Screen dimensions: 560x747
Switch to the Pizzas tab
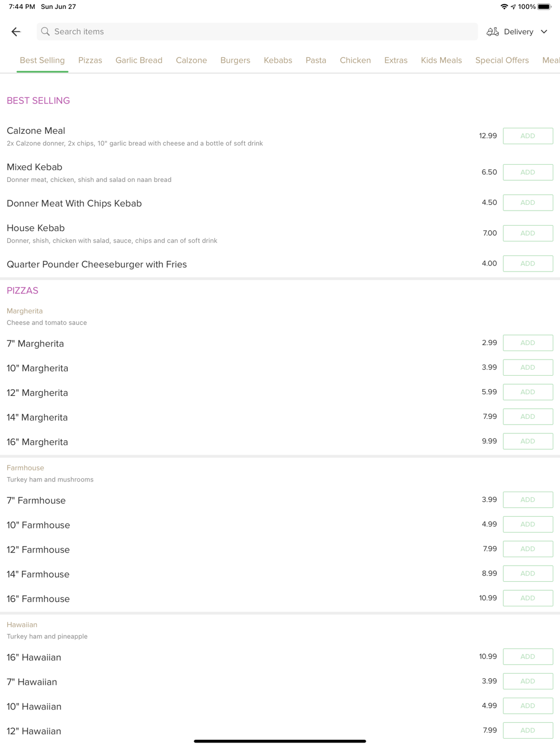coord(90,60)
